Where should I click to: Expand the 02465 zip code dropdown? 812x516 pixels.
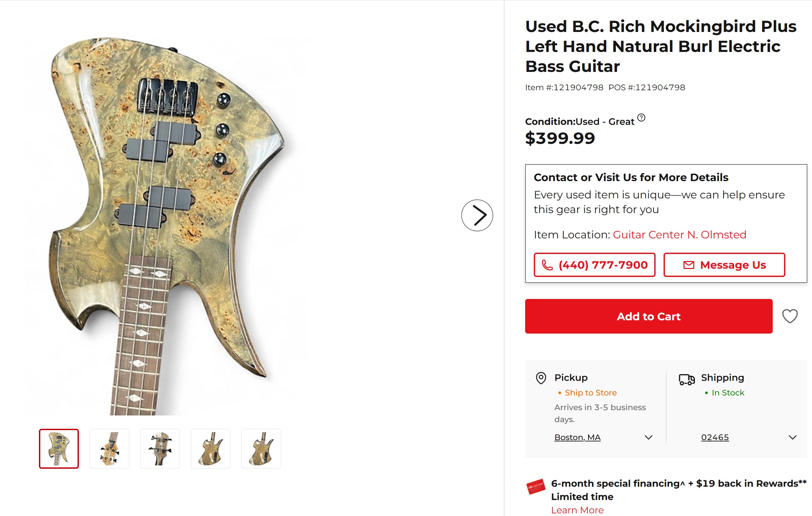792,437
